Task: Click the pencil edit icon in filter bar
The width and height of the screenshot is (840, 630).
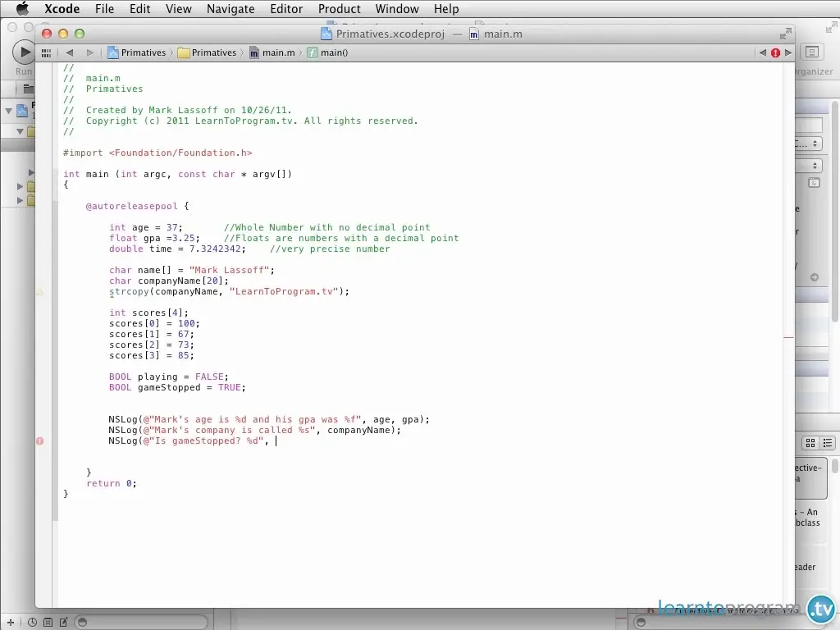Action: (x=63, y=622)
